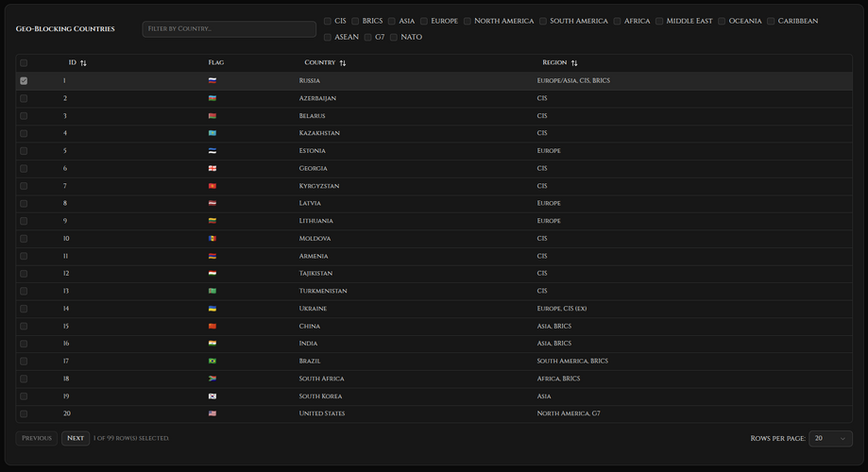Check the NATO filter checkbox
The width and height of the screenshot is (868, 472).
[394, 38]
